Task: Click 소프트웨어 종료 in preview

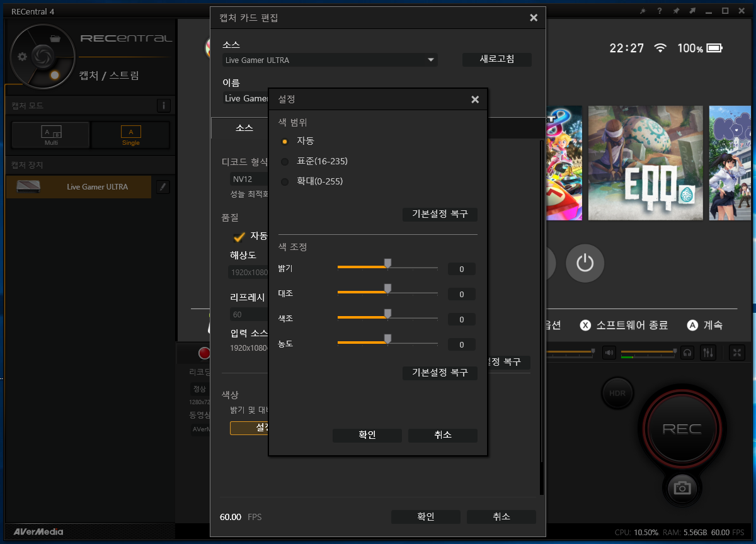Action: point(632,326)
